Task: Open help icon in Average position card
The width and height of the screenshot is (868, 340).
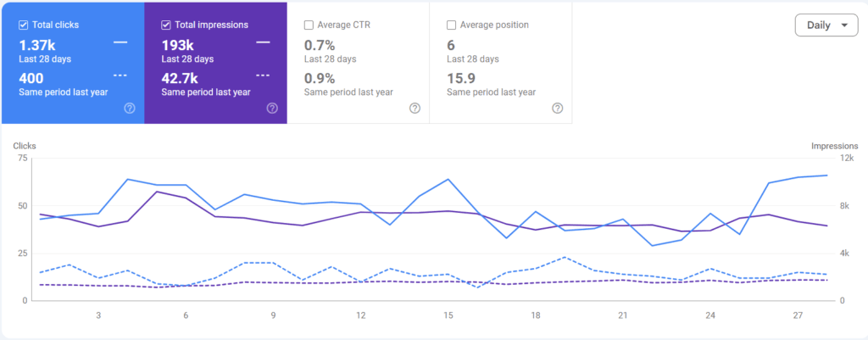Action: (558, 108)
